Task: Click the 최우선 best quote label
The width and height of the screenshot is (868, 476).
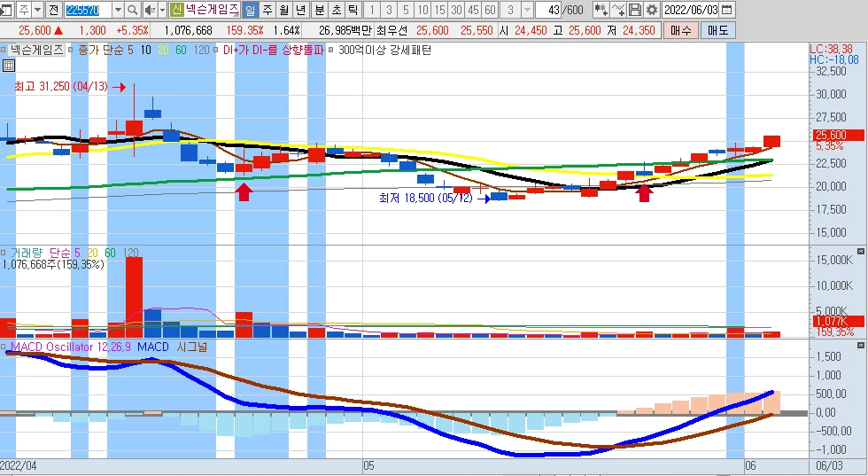Action: 391,30
